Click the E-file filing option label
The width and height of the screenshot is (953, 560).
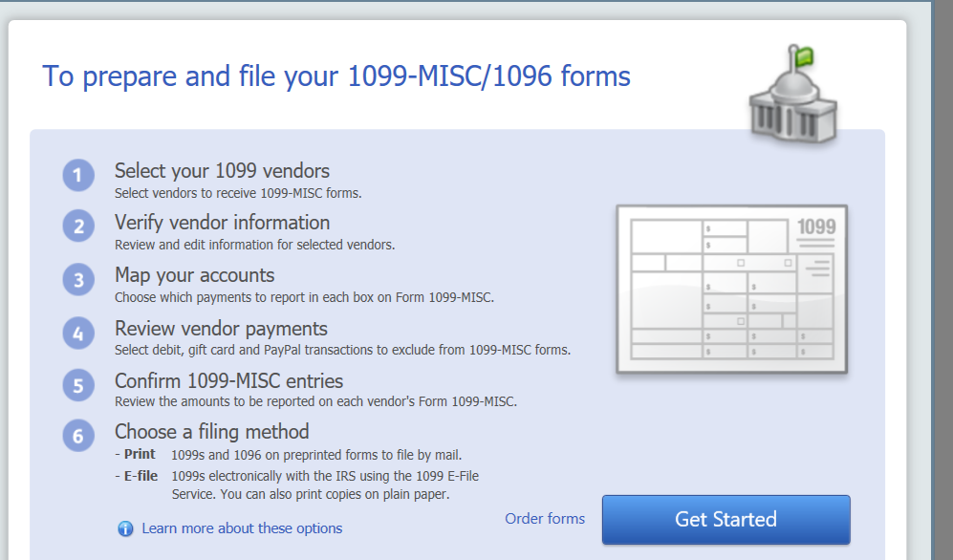141,475
